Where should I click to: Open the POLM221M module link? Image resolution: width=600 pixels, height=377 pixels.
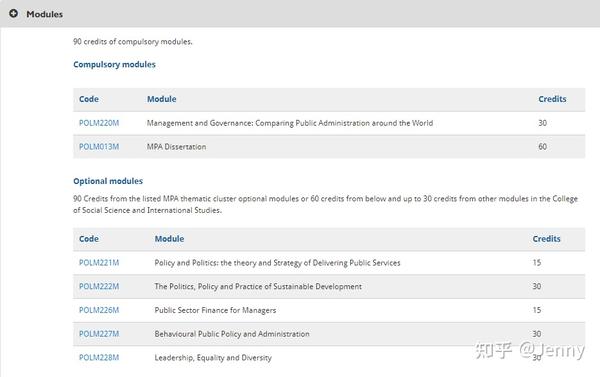point(99,263)
